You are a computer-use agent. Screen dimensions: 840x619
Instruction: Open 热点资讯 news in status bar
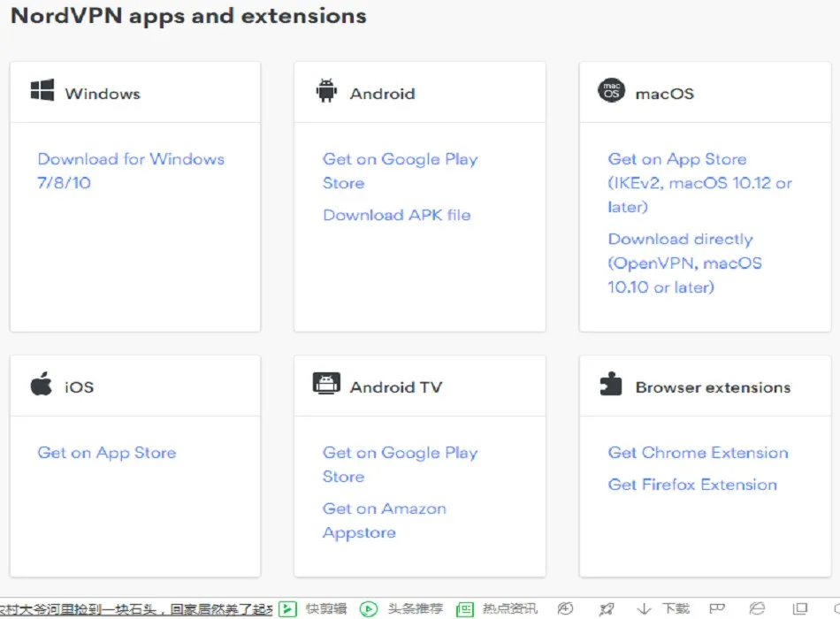tap(497, 608)
